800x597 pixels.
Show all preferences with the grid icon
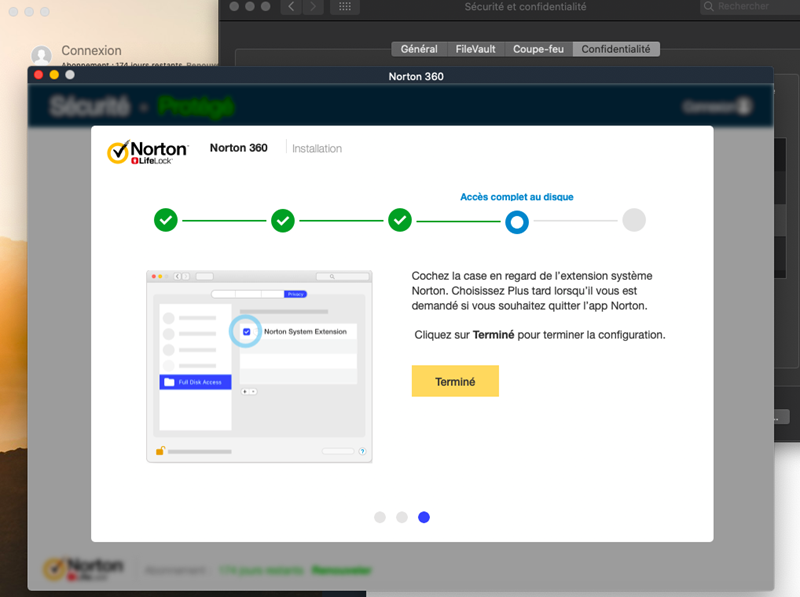(x=345, y=7)
